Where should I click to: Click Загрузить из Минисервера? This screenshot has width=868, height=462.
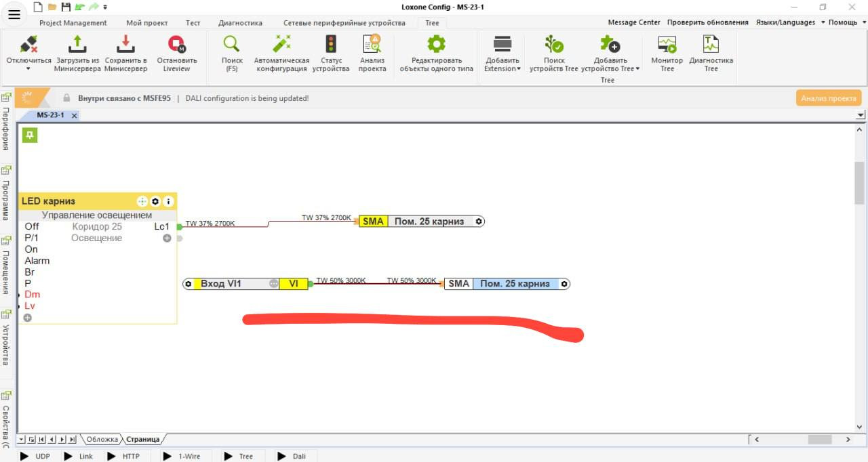tap(78, 54)
